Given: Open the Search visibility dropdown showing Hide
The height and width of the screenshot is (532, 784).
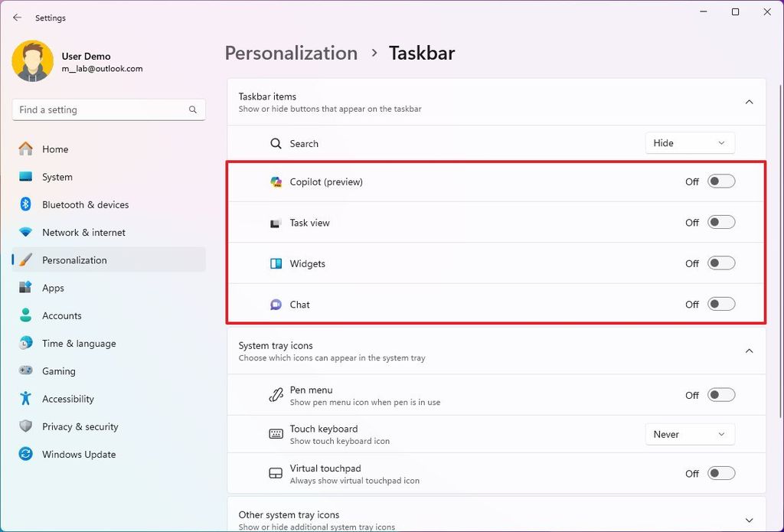Looking at the screenshot, I should [689, 142].
